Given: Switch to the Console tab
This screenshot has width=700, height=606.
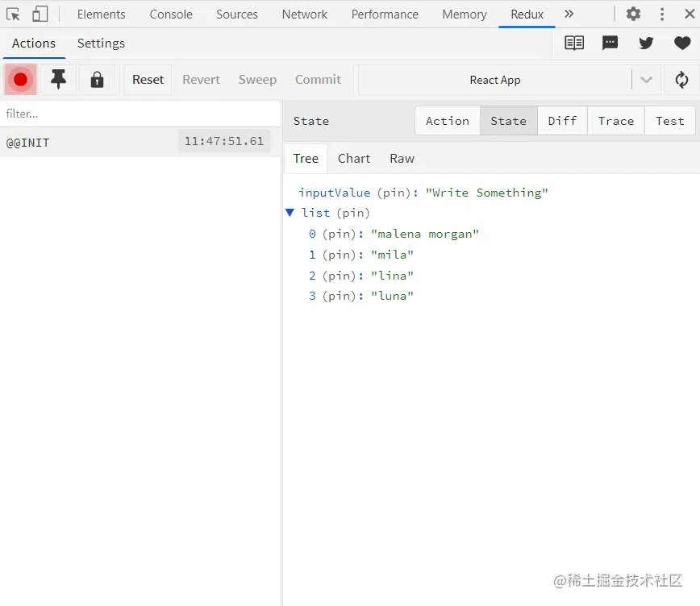Looking at the screenshot, I should [171, 14].
